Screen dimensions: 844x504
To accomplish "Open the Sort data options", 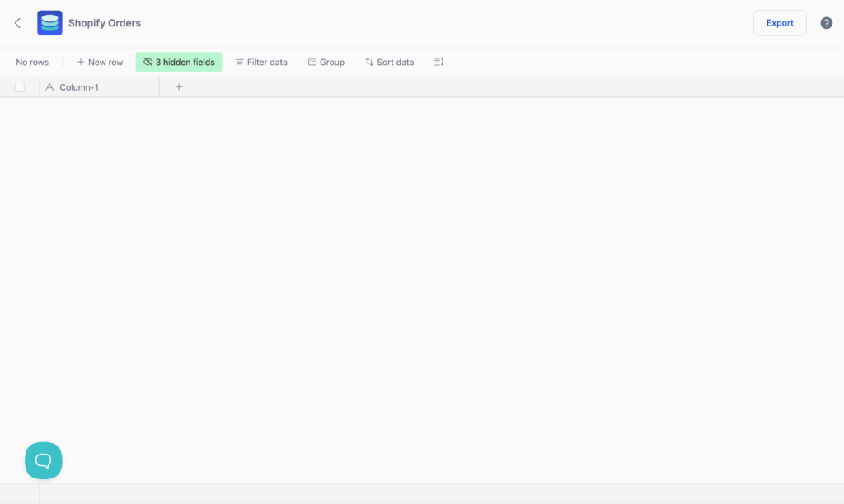I will [389, 62].
